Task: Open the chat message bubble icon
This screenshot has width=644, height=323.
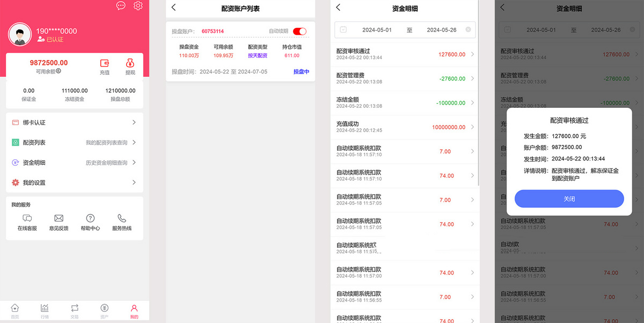Action: pos(121,6)
